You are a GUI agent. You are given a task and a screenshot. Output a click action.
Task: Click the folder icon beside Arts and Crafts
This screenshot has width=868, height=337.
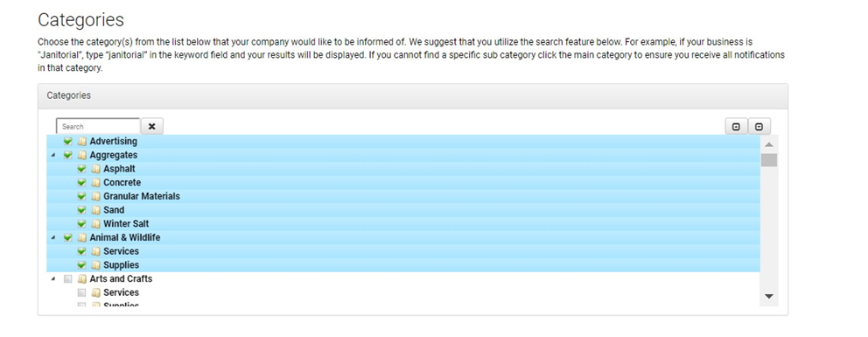(x=82, y=279)
